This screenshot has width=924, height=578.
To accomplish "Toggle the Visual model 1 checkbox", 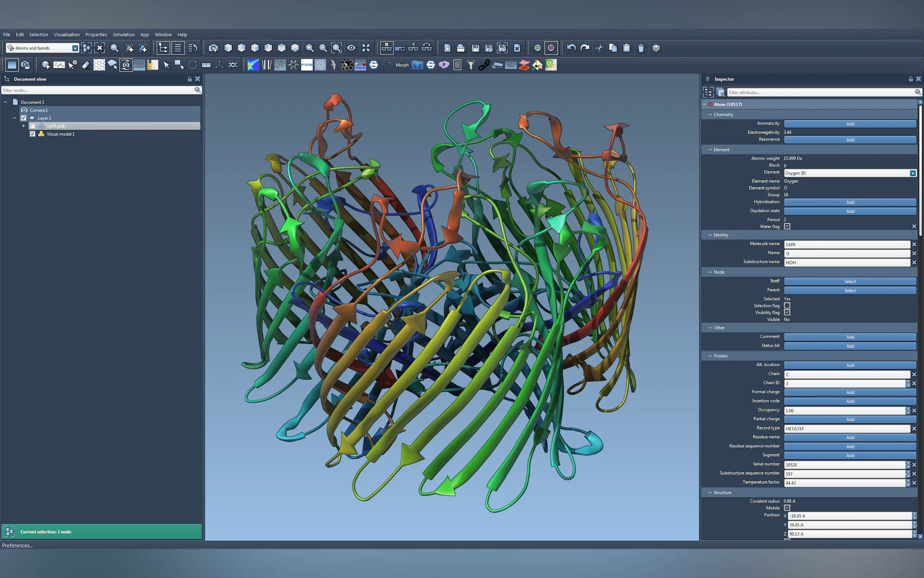I will click(x=32, y=134).
